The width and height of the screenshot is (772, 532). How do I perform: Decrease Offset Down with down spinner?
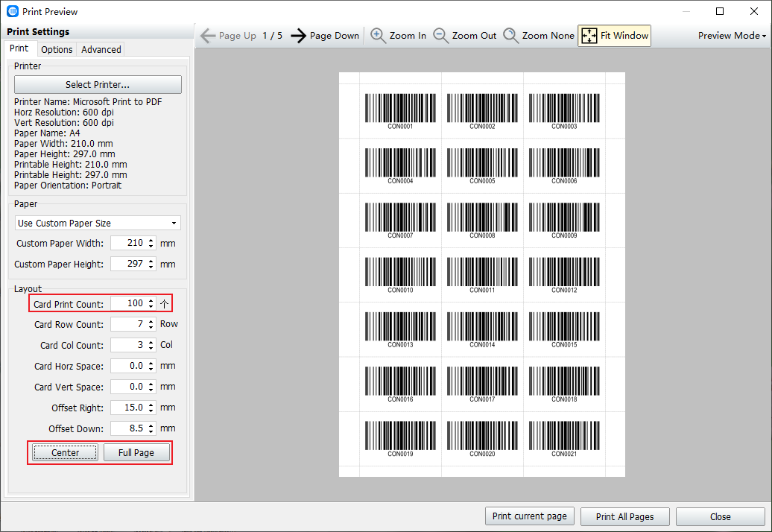coord(151,431)
